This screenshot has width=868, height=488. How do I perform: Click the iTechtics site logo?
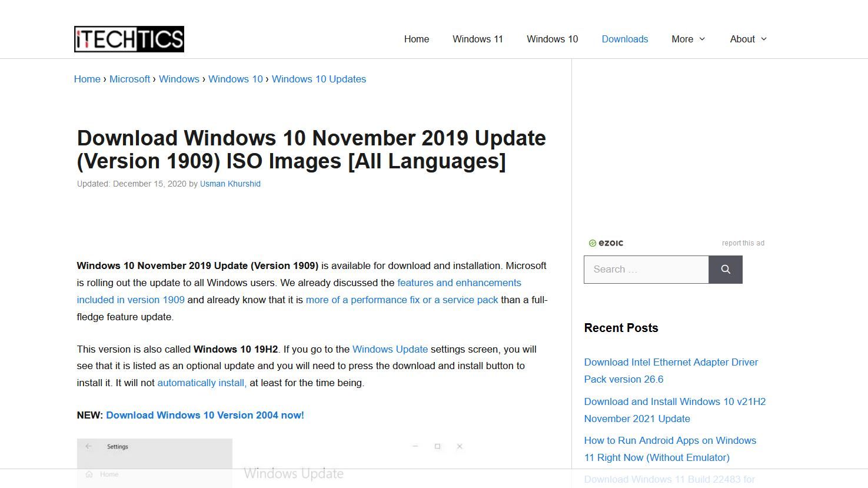click(129, 39)
